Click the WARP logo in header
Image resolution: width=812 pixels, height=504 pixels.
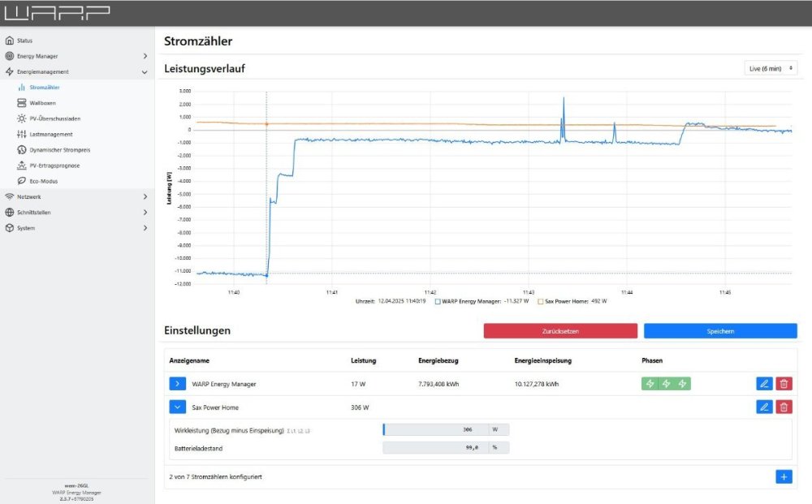pyautogui.click(x=57, y=12)
